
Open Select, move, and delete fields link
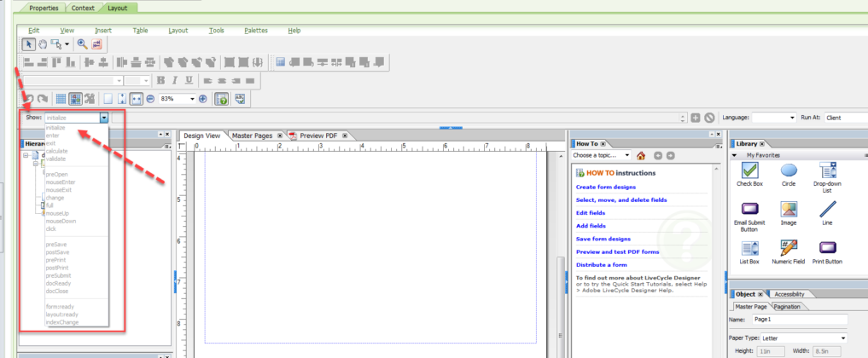point(621,199)
